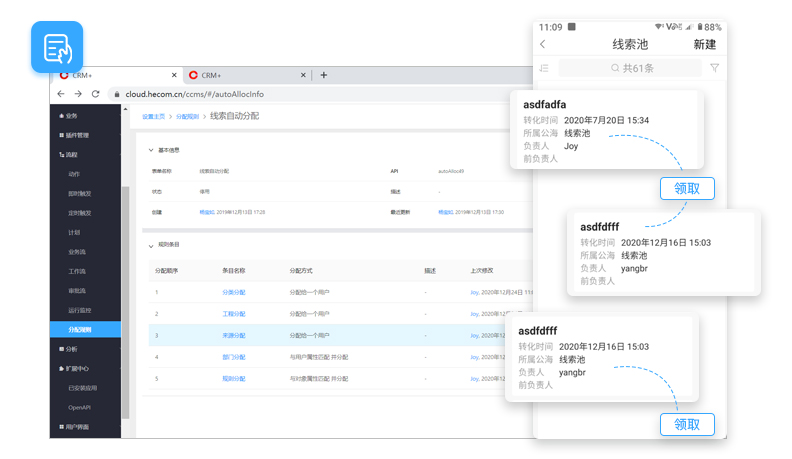The image size is (792, 459).
Task: Expand the 业务 sidebar menu
Action: [x=71, y=116]
